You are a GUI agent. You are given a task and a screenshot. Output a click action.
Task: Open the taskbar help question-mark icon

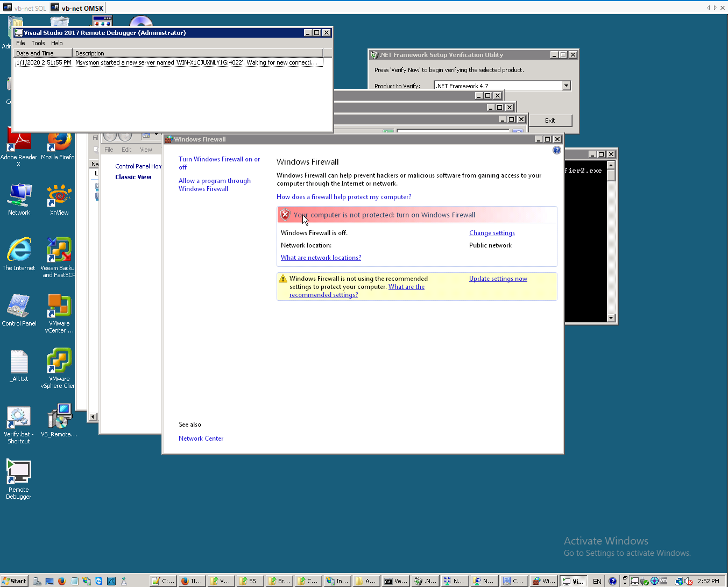(612, 581)
